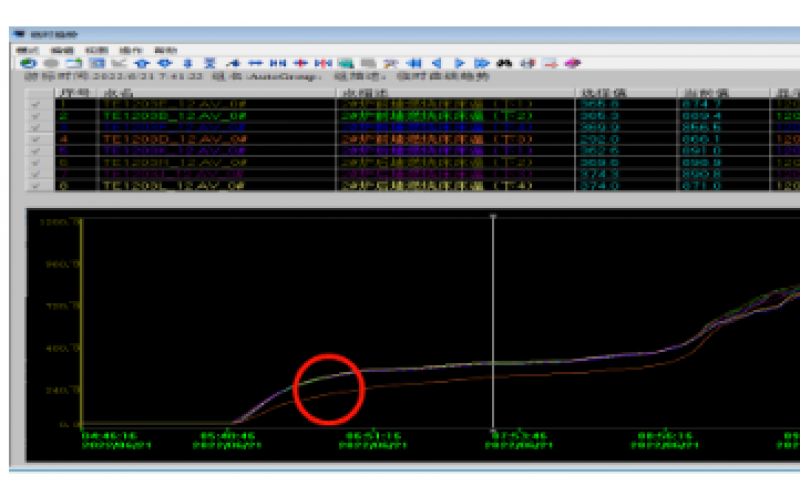800x500 pixels.
Task: Click the white vertical cursor line on chart
Action: point(493,320)
